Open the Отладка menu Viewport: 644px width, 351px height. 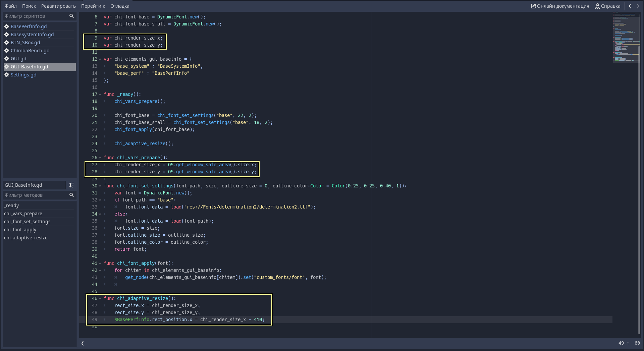click(x=120, y=6)
